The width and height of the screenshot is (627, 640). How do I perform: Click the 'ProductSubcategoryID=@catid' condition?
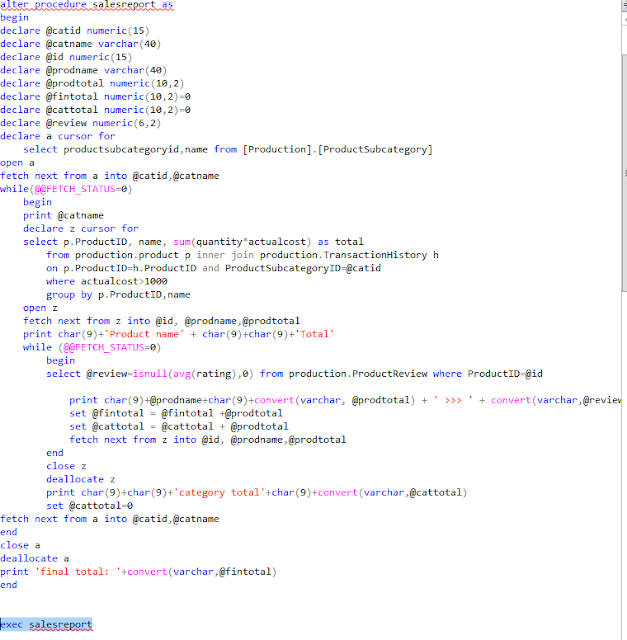click(x=303, y=268)
